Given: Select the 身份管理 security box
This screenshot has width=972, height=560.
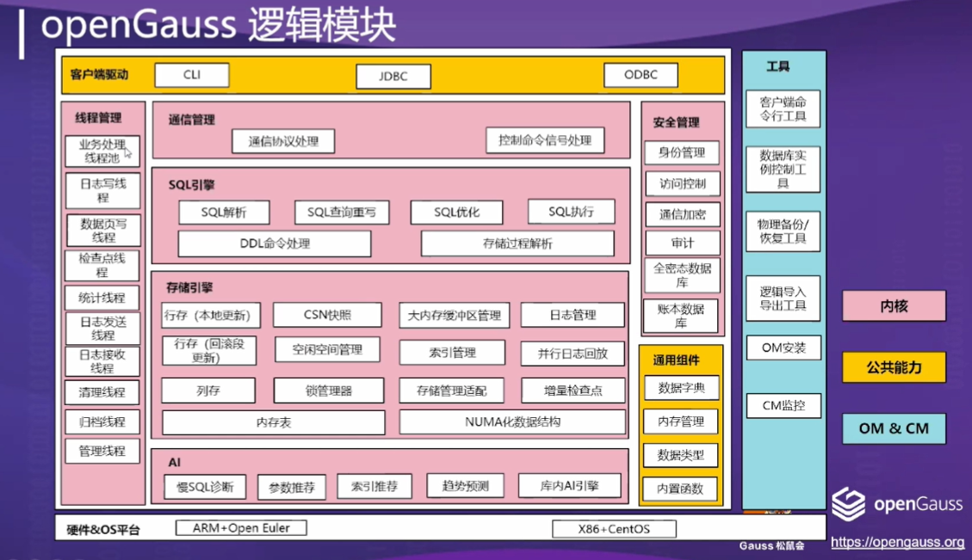Looking at the screenshot, I should coord(682,152).
